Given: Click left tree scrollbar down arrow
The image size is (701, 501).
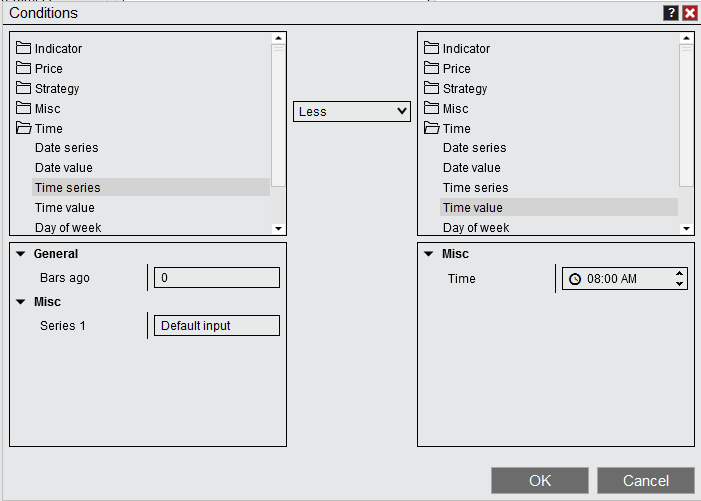Looking at the screenshot, I should 278,228.
